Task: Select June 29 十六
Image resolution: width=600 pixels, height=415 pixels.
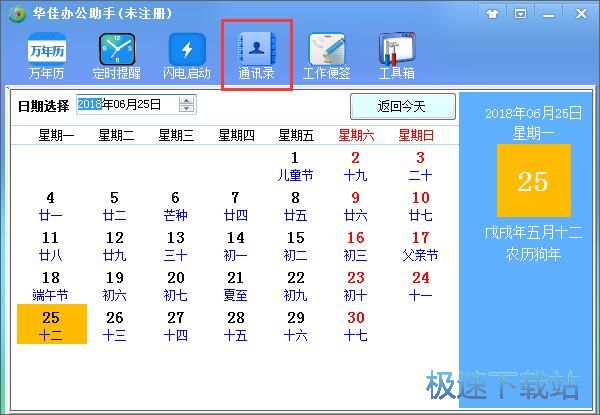Action: coord(295,326)
